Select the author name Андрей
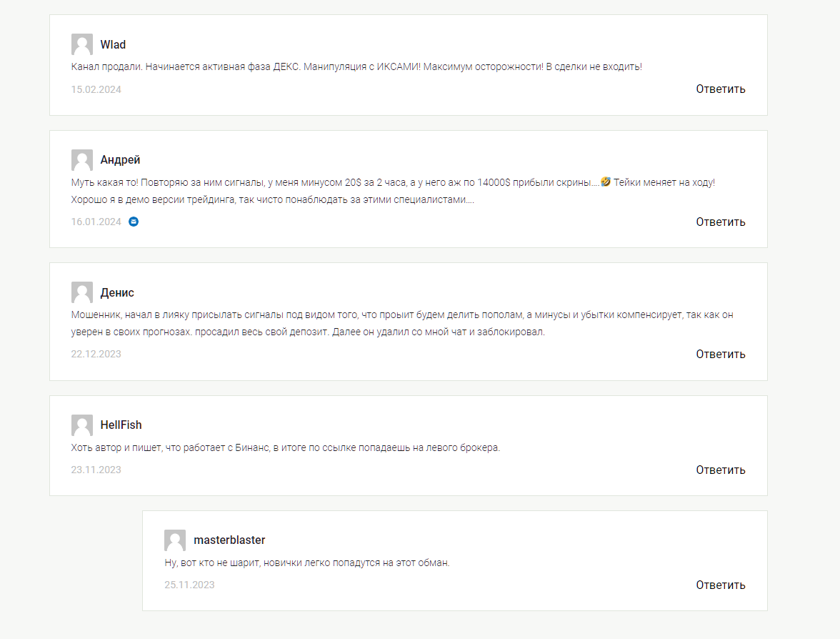Image resolution: width=840 pixels, height=639 pixels. (120, 160)
